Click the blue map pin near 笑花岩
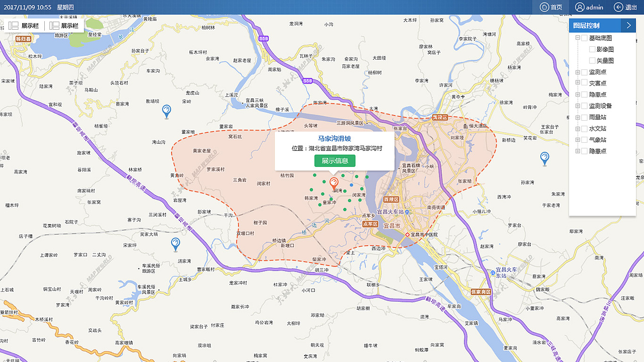Screen dimensions: 644x362 pyautogui.click(x=544, y=159)
